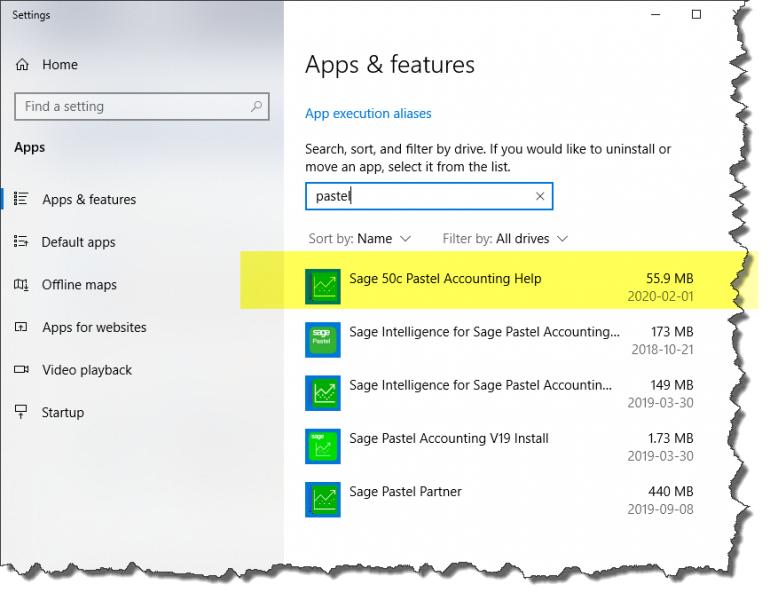This screenshot has height=600, width=770.
Task: Click the 149 MB Sage Intelligence app icon
Action: pos(323,393)
